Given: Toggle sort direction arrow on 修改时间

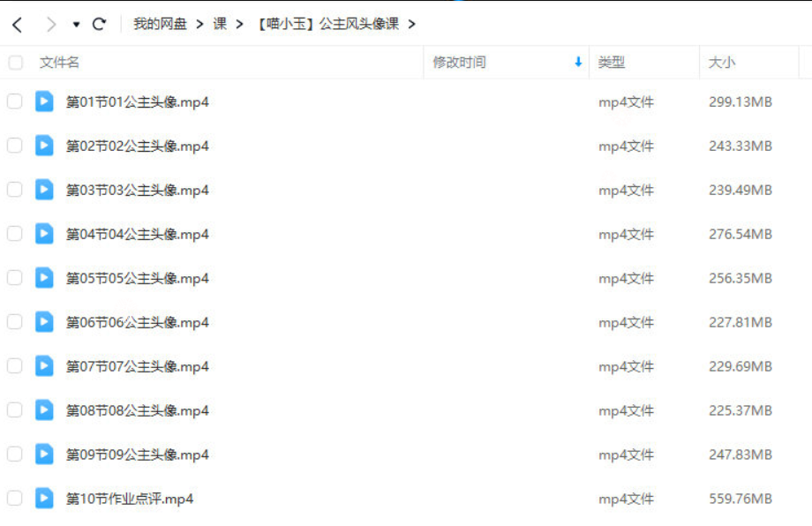Looking at the screenshot, I should [x=578, y=62].
